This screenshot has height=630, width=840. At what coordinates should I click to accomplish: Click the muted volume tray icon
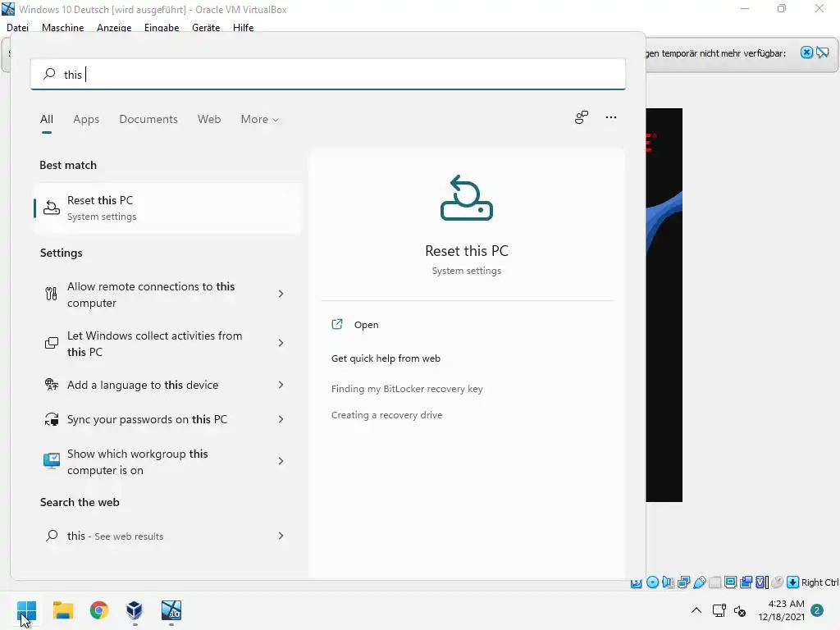(740, 610)
